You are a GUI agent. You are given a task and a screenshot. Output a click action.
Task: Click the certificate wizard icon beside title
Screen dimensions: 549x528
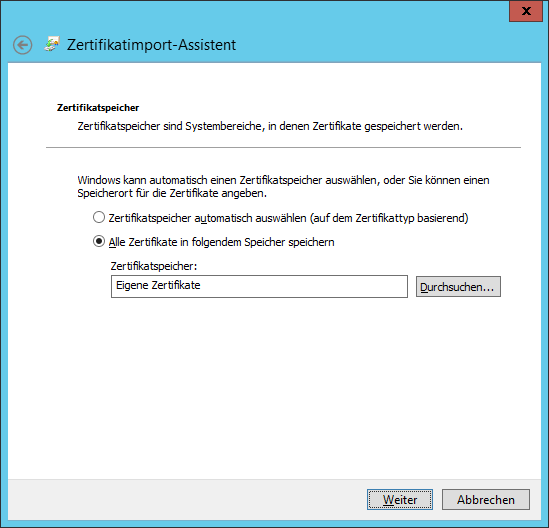tap(52, 44)
